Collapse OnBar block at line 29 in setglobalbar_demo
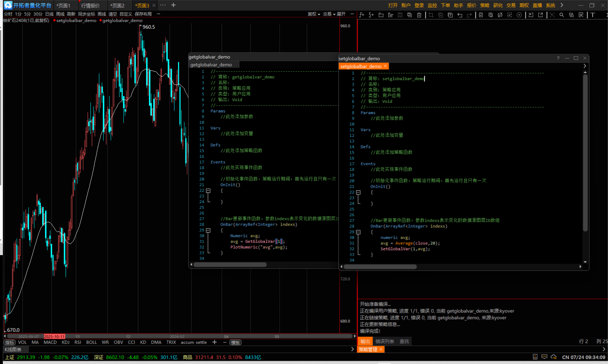The width and height of the screenshot is (608, 364). [358, 232]
